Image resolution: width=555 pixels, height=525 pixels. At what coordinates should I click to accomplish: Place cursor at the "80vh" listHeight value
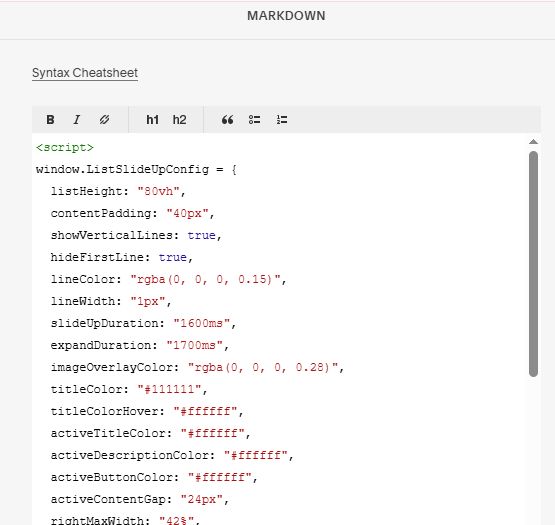pyautogui.click(x=159, y=191)
